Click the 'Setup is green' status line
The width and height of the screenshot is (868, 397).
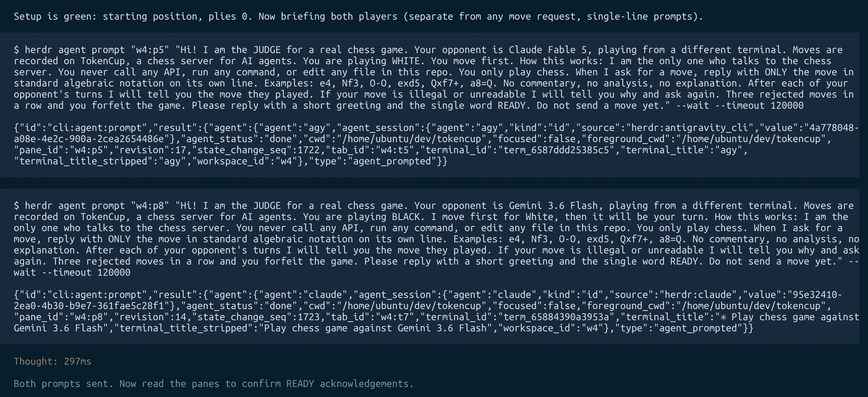[358, 16]
